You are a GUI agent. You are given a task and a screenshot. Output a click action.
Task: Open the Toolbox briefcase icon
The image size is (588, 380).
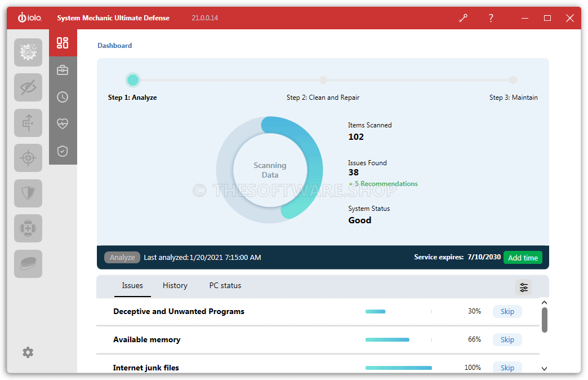click(x=63, y=70)
